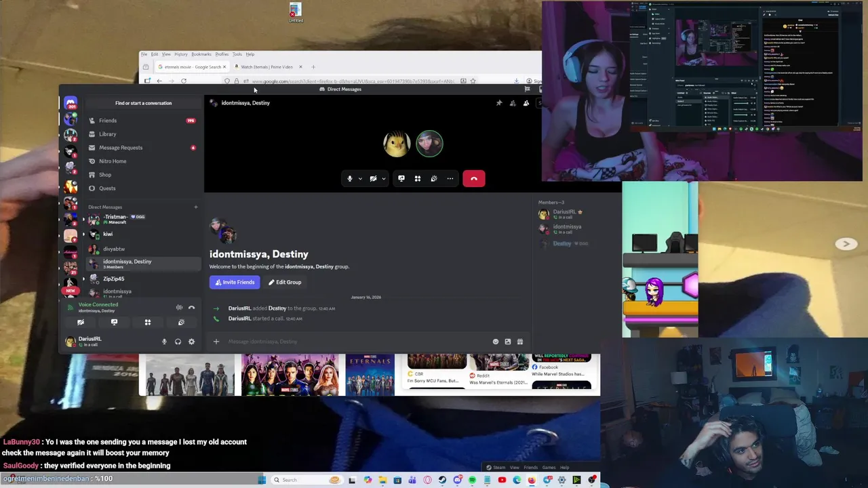The height and width of the screenshot is (488, 868).
Task: Reload page in Firefox
Action: pos(184,81)
